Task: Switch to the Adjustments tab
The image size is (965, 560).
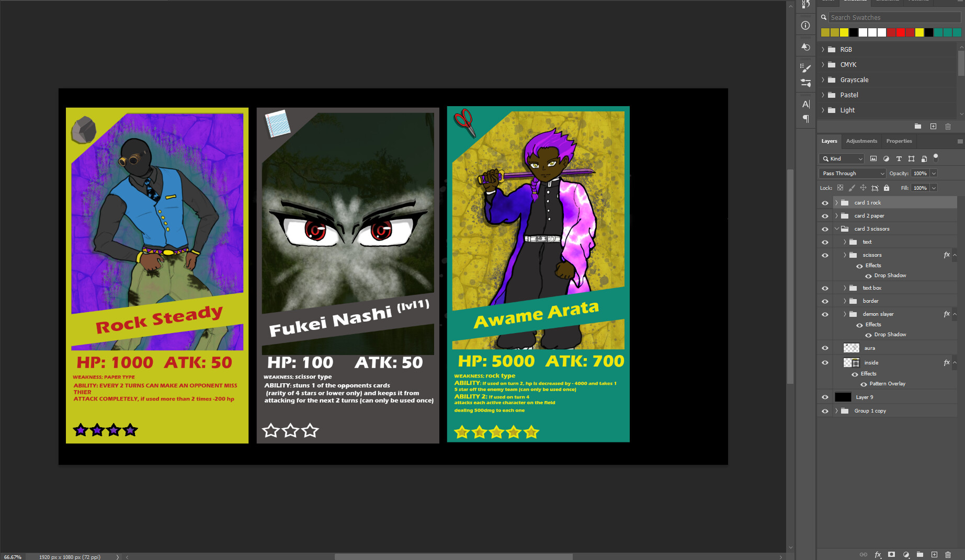Action: [x=861, y=141]
